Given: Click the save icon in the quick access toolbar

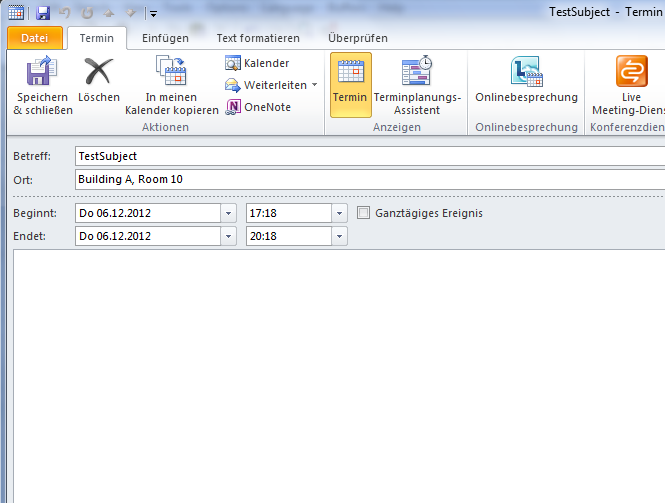Looking at the screenshot, I should coord(42,13).
